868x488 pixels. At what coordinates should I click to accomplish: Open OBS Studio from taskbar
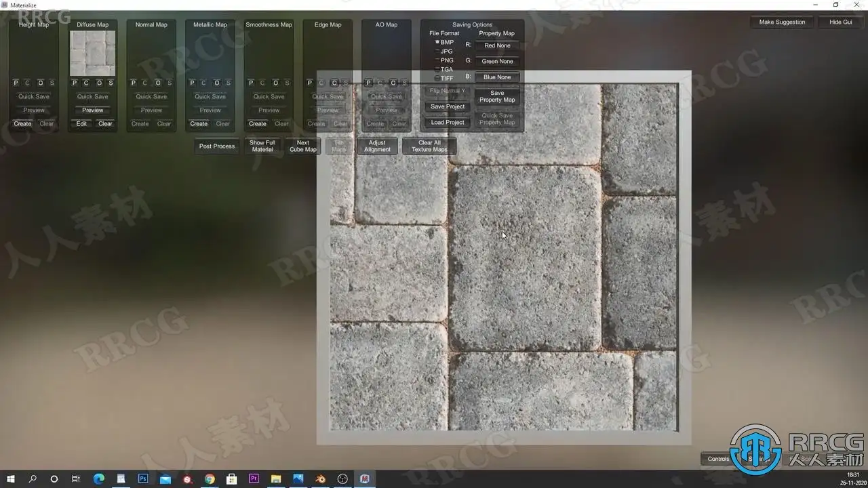342,479
